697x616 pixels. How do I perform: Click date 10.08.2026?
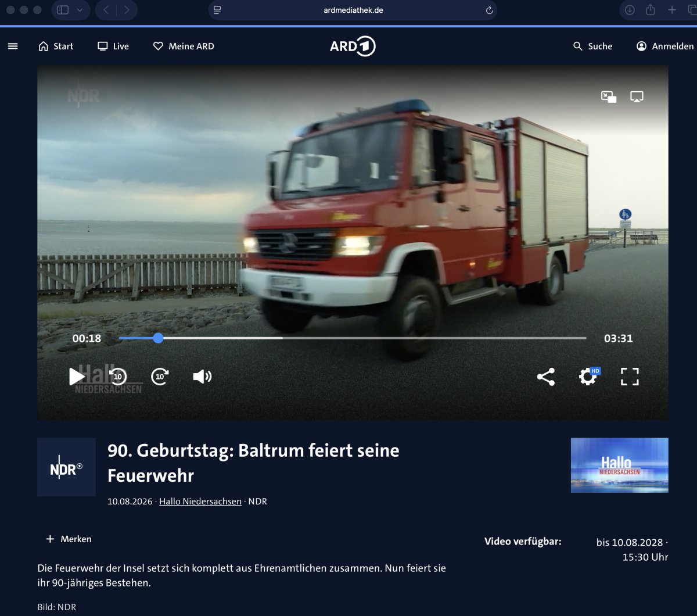(x=131, y=501)
